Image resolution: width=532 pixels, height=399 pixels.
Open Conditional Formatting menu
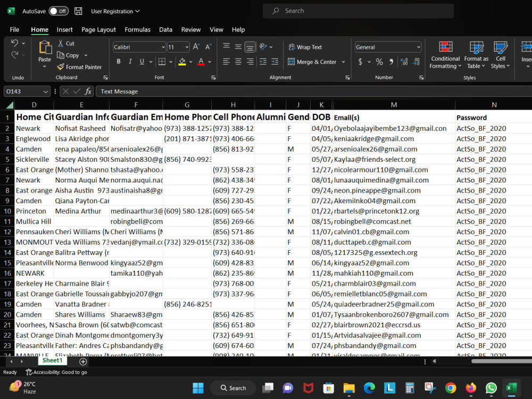coord(445,55)
